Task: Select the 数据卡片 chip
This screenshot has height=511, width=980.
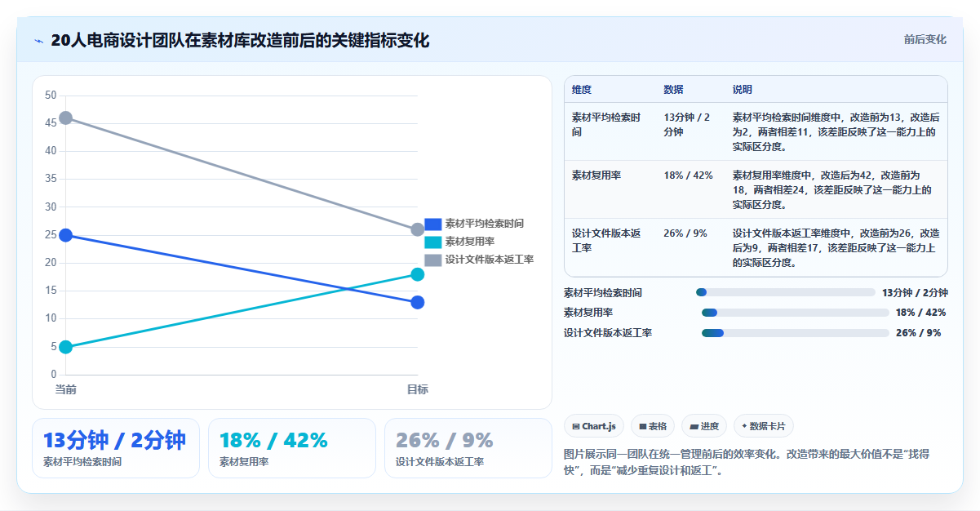Action: (x=764, y=426)
